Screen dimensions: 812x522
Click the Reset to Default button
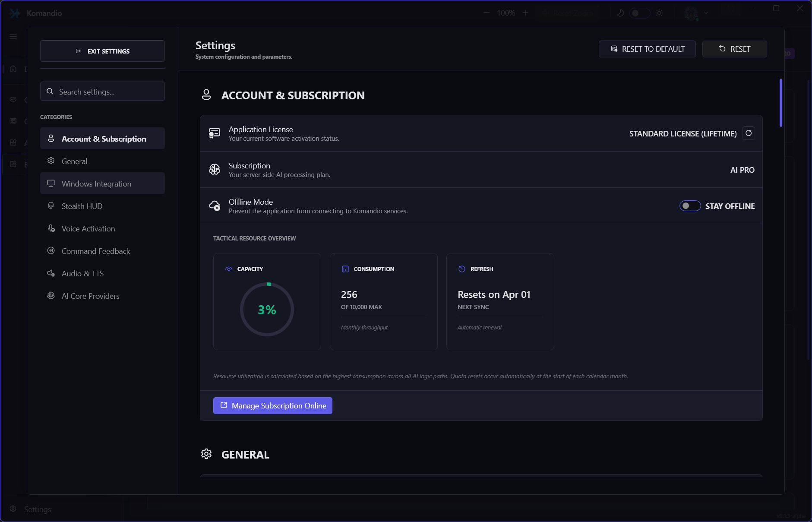647,49
